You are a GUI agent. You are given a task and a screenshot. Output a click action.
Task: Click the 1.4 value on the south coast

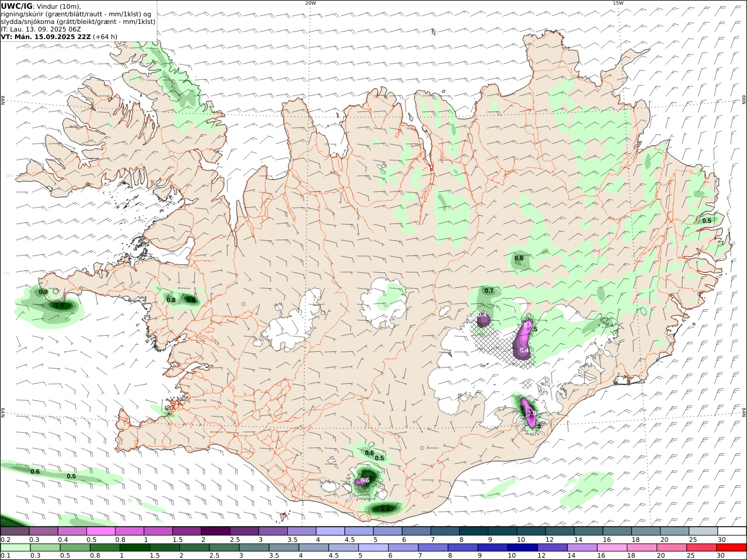pos(385,509)
